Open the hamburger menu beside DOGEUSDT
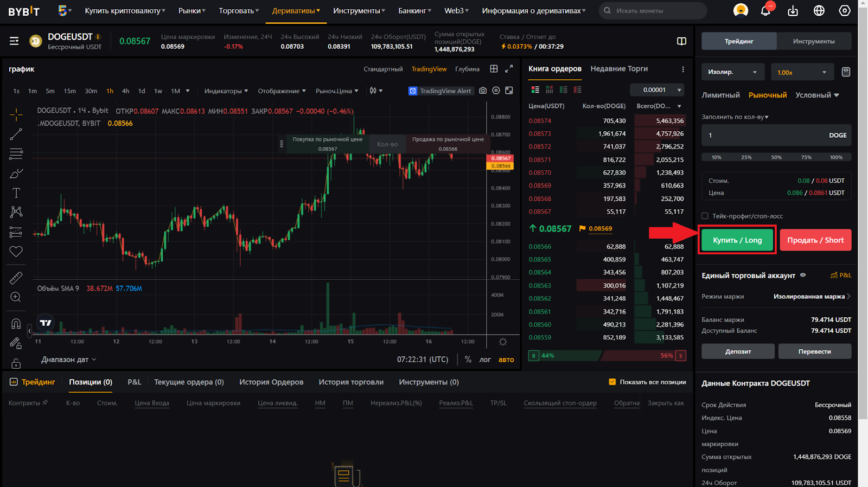Screen dimensions: 868x487 point(14,41)
